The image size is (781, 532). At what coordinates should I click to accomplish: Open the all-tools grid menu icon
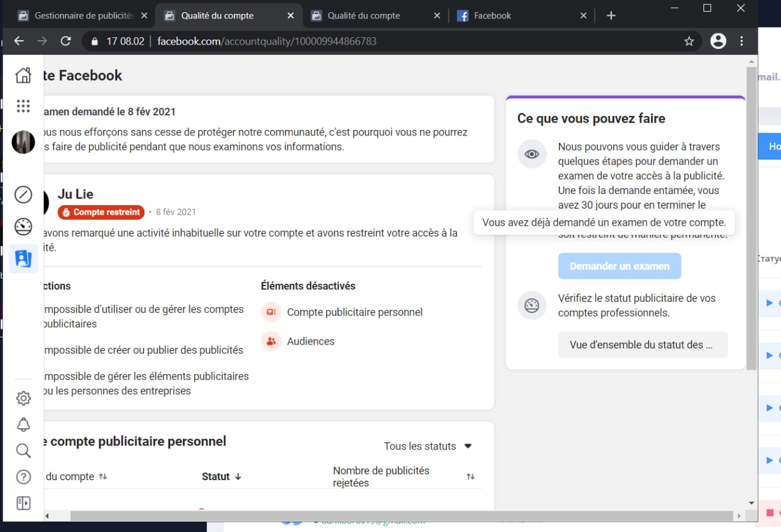[x=23, y=106]
